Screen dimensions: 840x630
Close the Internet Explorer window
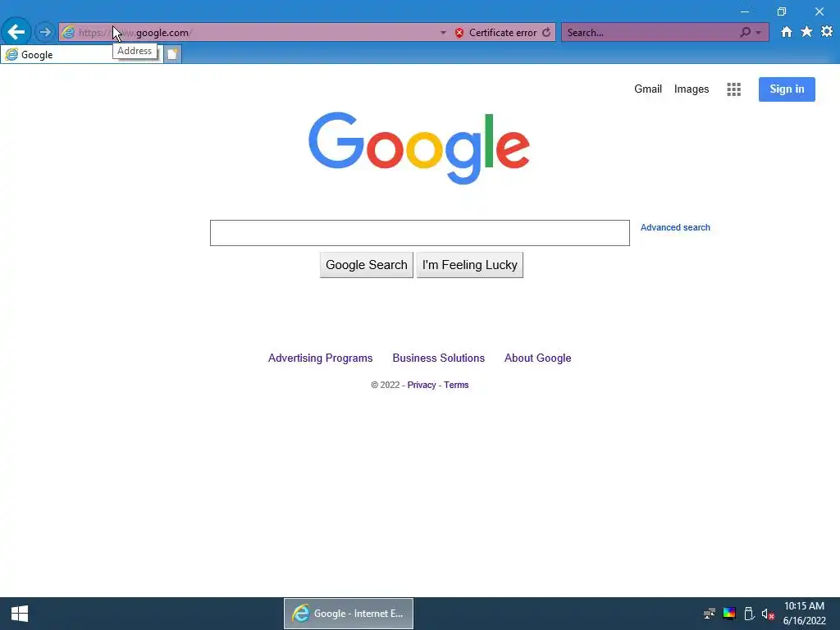point(819,11)
